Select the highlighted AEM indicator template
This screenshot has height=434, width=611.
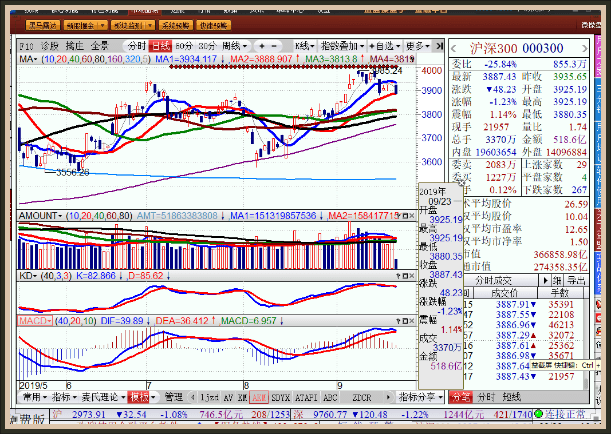[x=259, y=397]
